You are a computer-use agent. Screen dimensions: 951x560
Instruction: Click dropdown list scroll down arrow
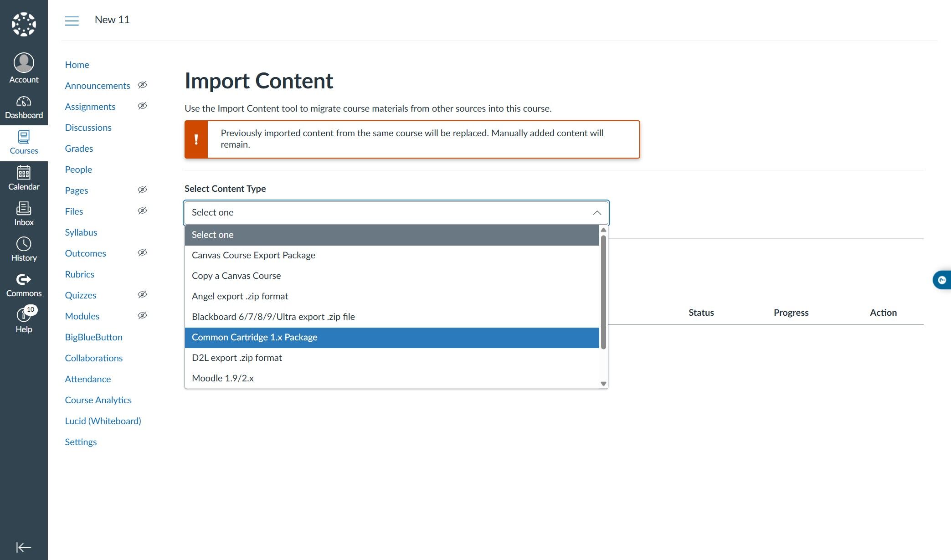pyautogui.click(x=603, y=384)
